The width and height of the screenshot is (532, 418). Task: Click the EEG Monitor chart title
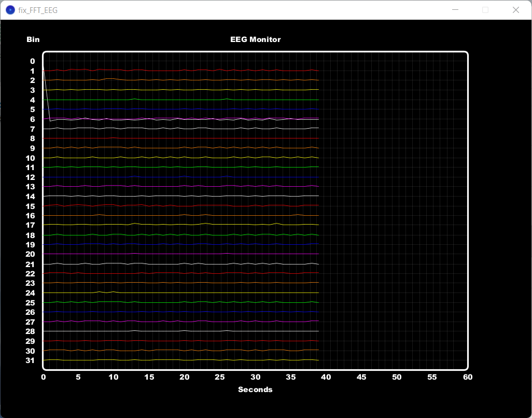(x=255, y=39)
